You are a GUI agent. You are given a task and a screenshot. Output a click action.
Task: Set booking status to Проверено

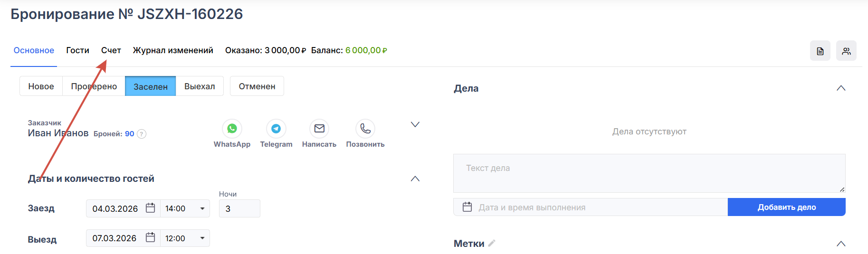pyautogui.click(x=94, y=86)
